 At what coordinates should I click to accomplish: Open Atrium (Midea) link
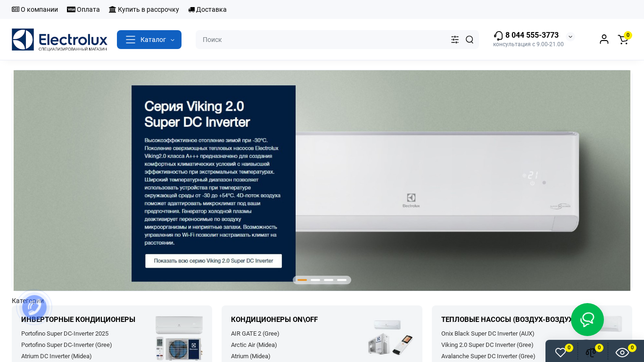[251, 356]
